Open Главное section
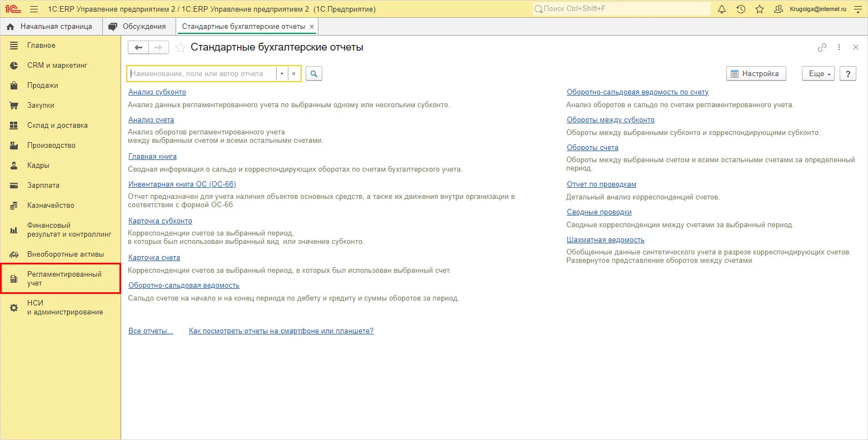868x440 pixels. coord(61,46)
